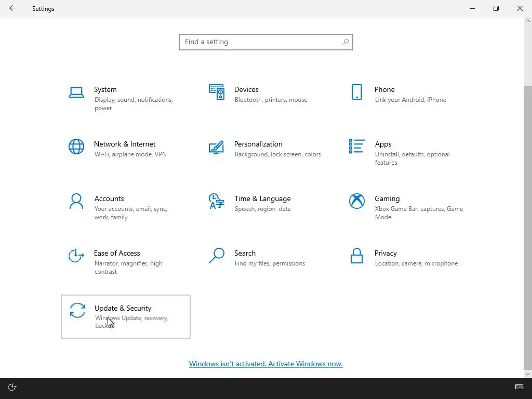The height and width of the screenshot is (399, 532).
Task: Close the Settings window
Action: pyautogui.click(x=520, y=8)
